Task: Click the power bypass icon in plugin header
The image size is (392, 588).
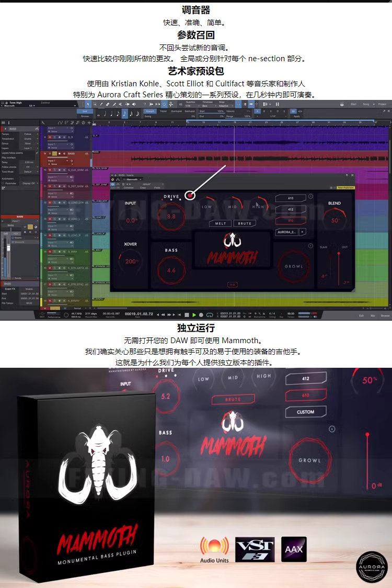Action: coord(112,184)
